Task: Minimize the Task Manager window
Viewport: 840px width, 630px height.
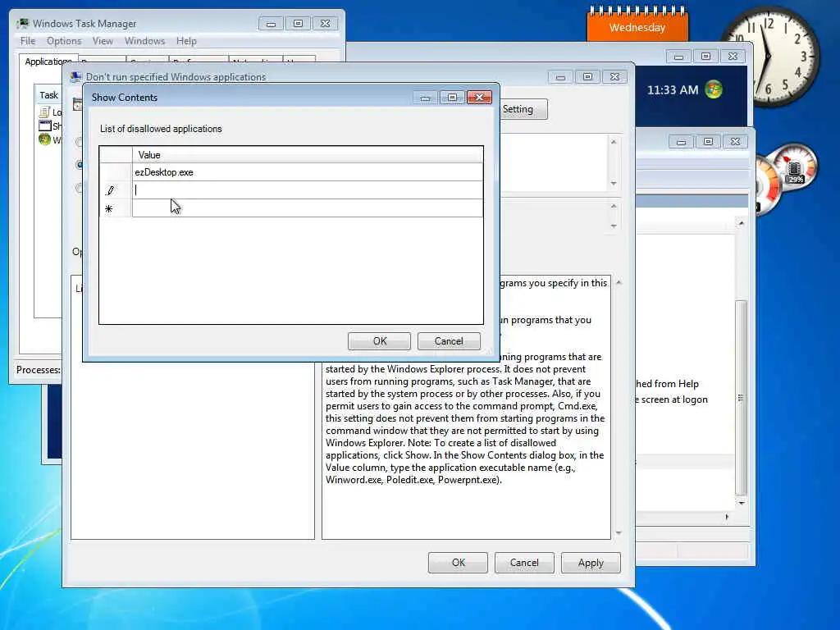Action: point(271,24)
